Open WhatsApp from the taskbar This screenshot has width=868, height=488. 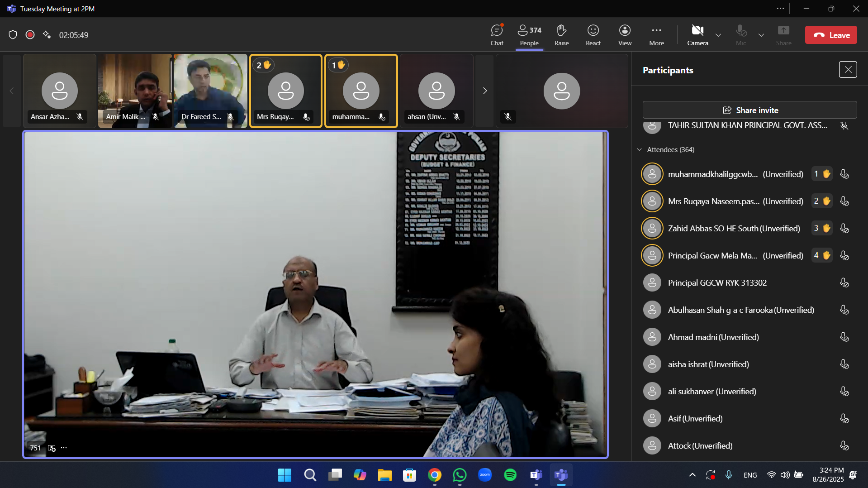click(x=460, y=475)
